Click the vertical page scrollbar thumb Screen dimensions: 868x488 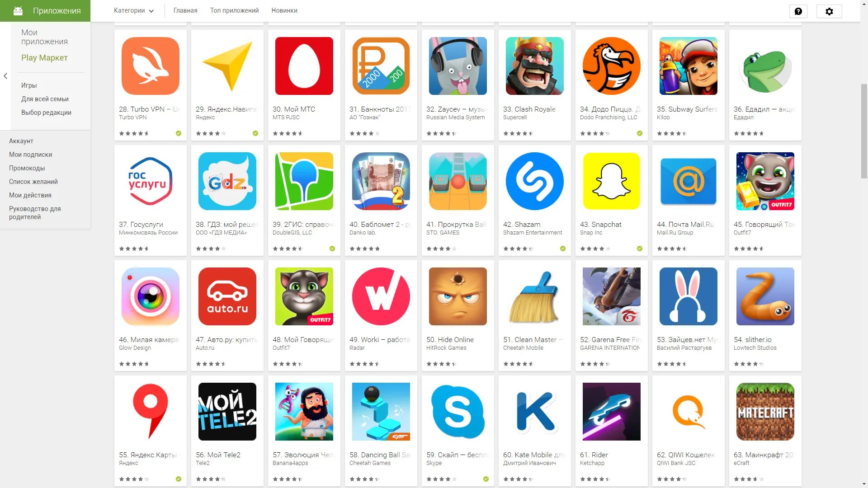coord(864,131)
